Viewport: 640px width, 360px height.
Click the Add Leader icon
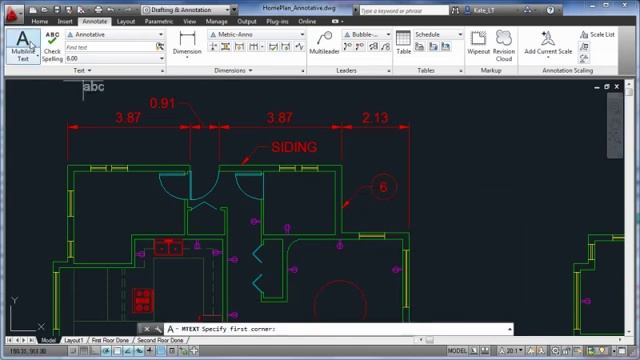click(348, 47)
